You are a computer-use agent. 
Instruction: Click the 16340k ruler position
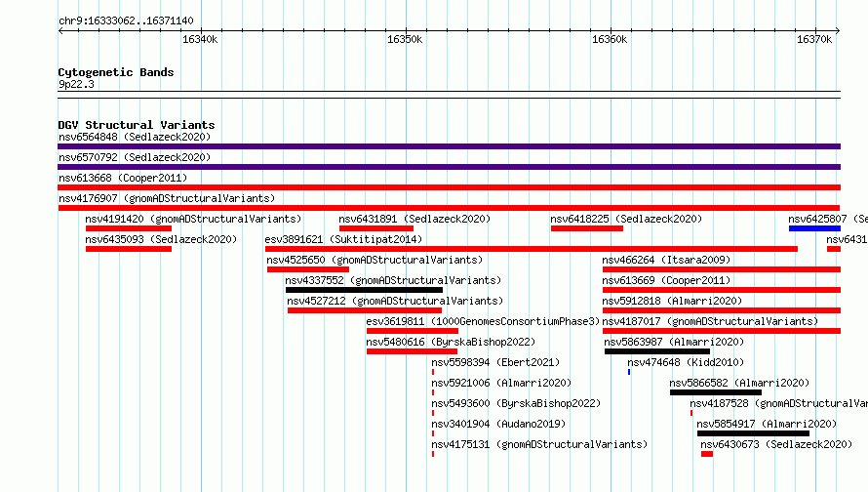pos(200,39)
